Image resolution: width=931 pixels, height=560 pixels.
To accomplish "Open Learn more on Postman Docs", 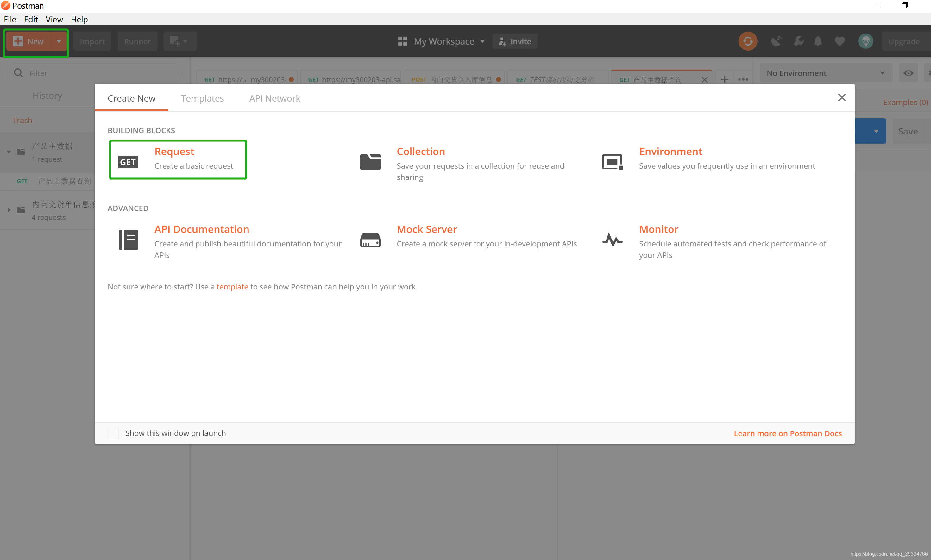I will [x=788, y=433].
